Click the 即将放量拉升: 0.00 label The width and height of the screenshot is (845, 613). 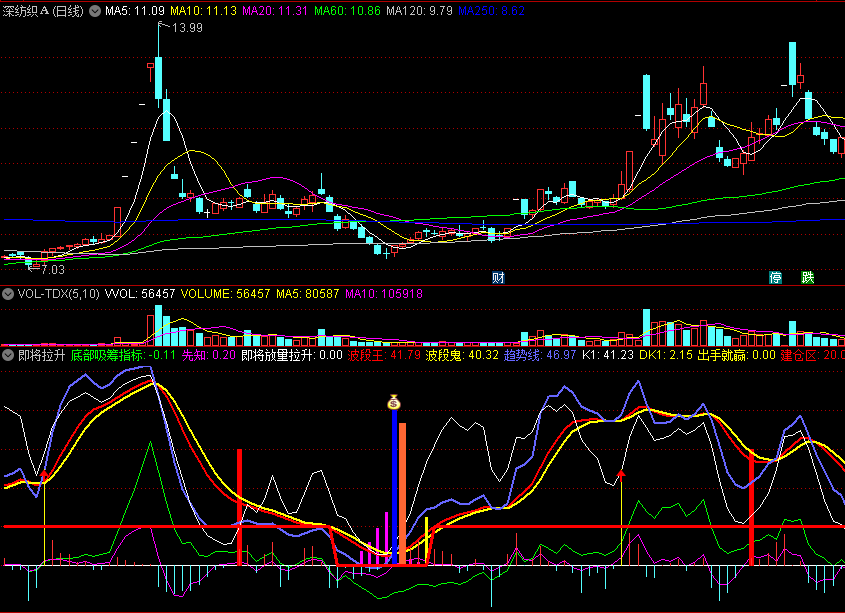pyautogui.click(x=292, y=355)
